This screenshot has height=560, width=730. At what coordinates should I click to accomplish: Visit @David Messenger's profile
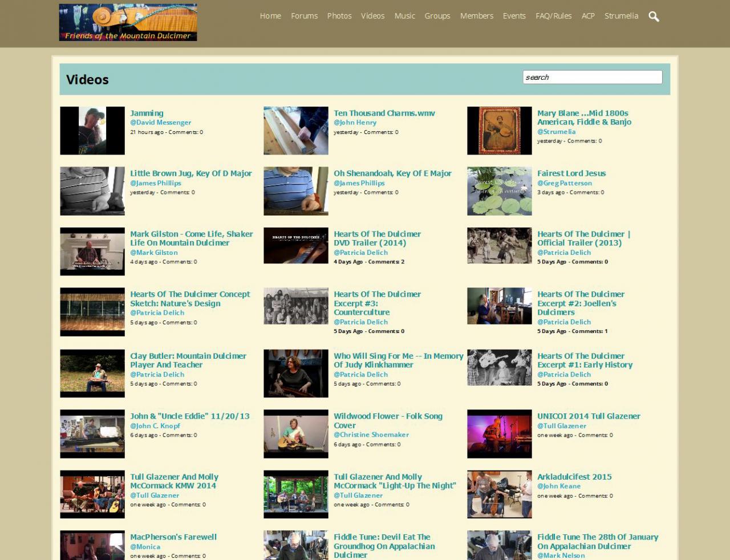(160, 123)
